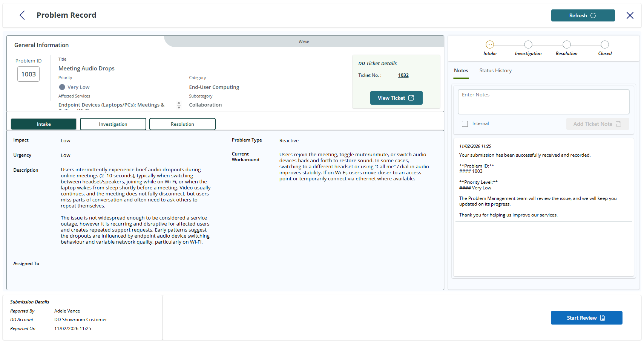Click the Submission Details heading
This screenshot has width=644, height=343.
(29, 302)
